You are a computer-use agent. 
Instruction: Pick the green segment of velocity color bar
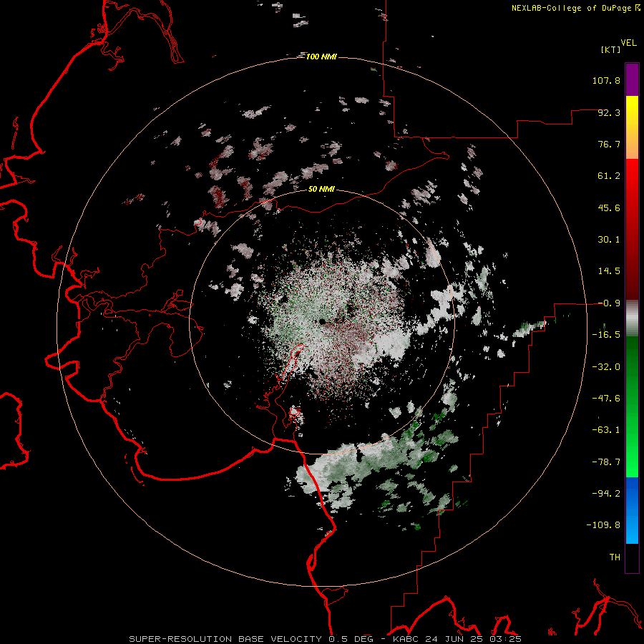coord(632,406)
